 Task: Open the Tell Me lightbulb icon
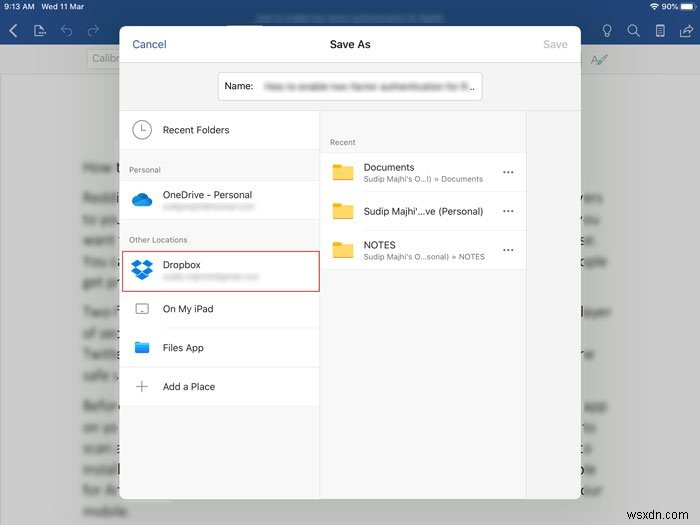click(x=607, y=31)
